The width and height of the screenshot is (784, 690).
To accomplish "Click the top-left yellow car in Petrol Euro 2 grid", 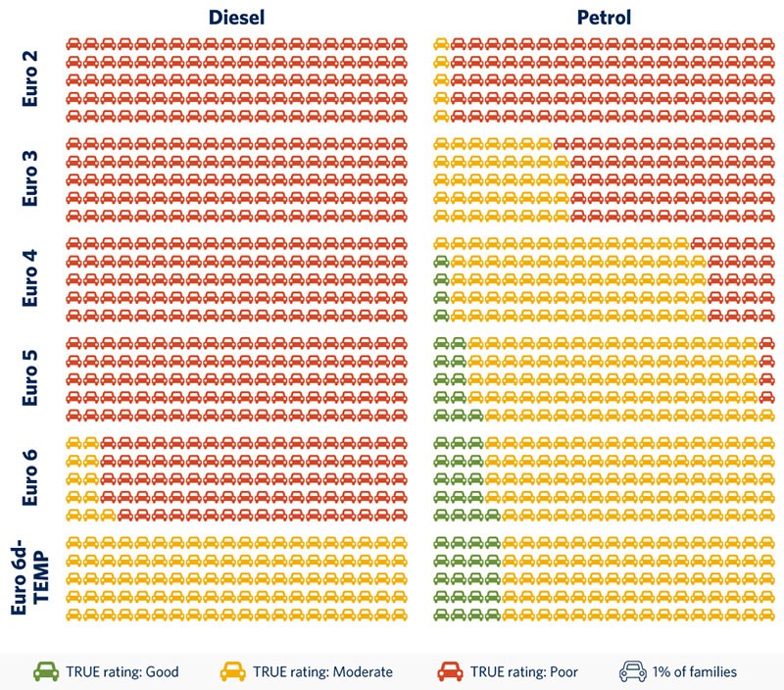I will [x=442, y=44].
